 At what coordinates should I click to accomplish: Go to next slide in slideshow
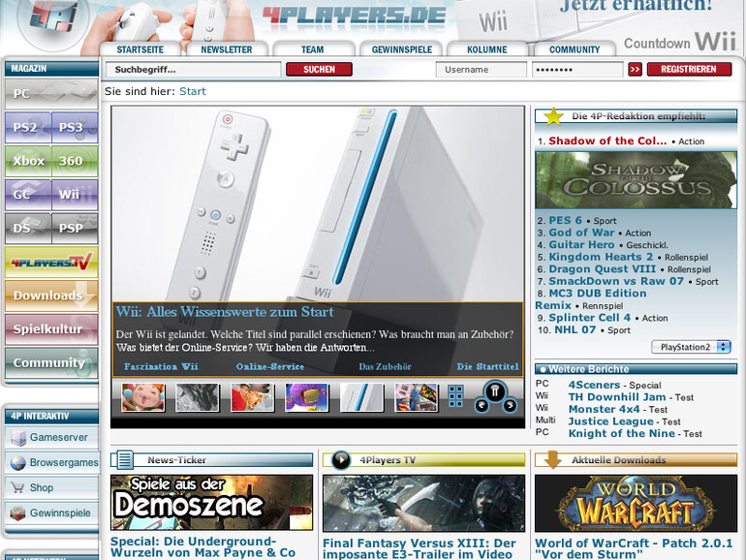tap(510, 406)
